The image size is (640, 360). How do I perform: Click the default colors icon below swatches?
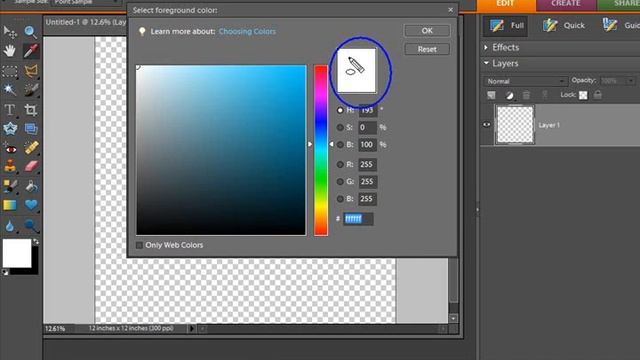(5, 272)
